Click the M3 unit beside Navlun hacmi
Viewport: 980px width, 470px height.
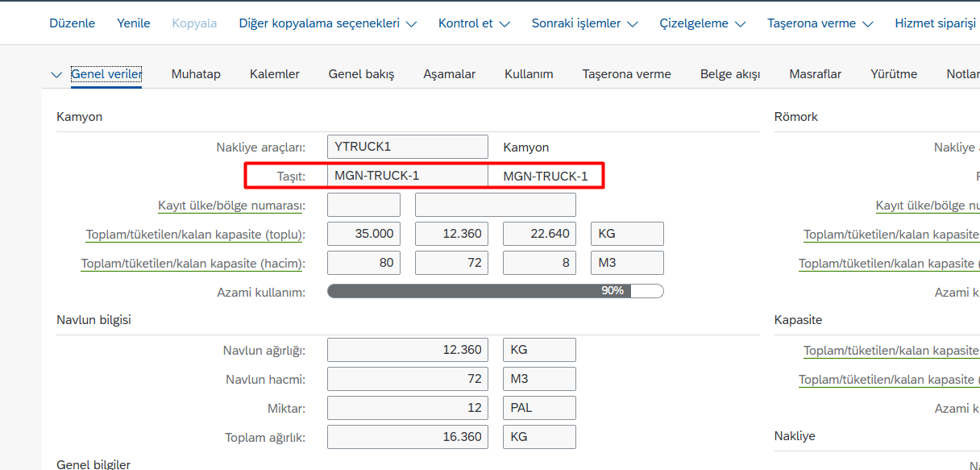539,379
